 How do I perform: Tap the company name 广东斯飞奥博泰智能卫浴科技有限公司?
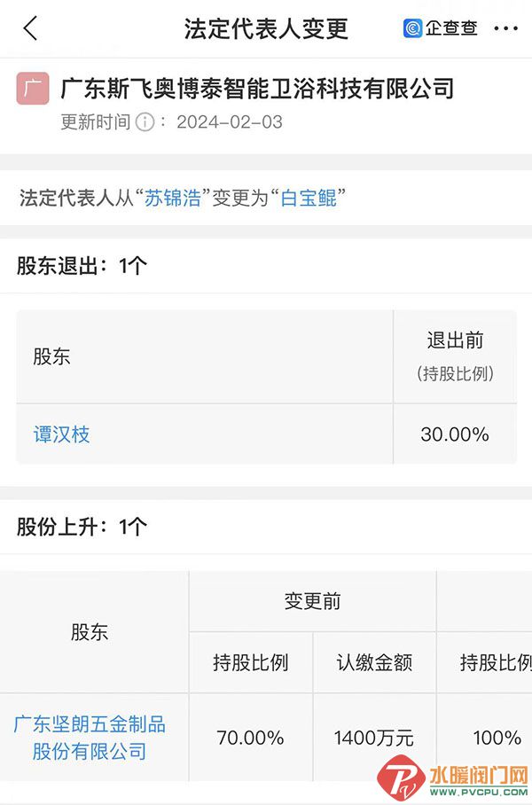point(257,89)
